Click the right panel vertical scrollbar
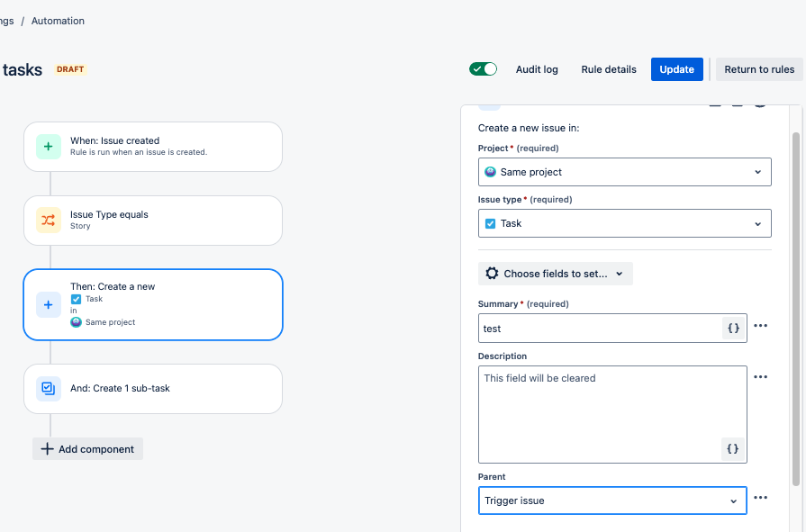806x532 pixels. tap(796, 309)
